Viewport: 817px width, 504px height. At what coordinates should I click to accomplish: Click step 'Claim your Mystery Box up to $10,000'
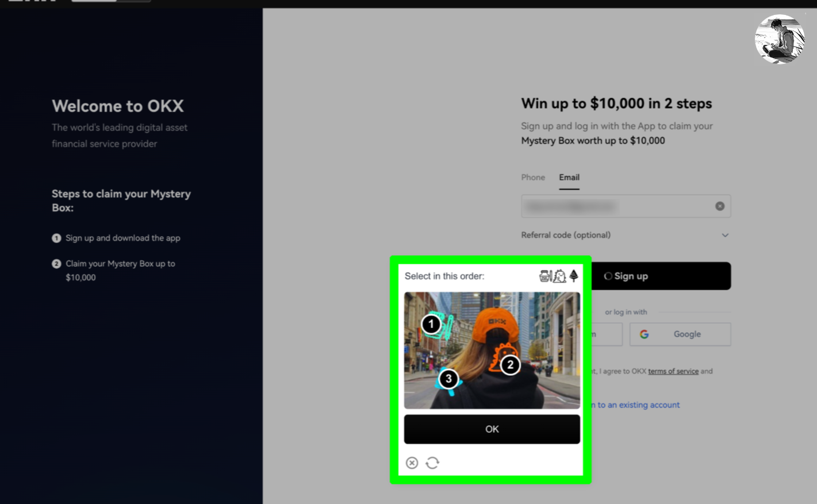120,270
